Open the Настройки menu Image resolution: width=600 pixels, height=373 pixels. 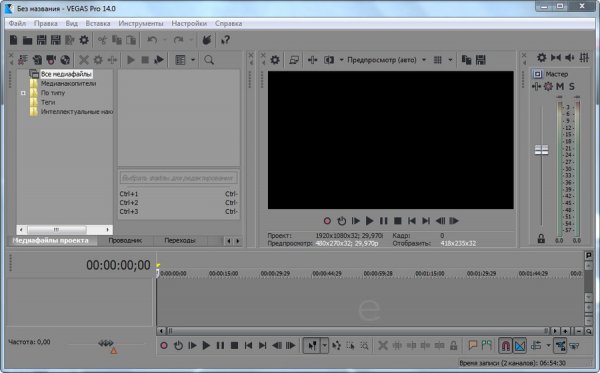(x=189, y=23)
